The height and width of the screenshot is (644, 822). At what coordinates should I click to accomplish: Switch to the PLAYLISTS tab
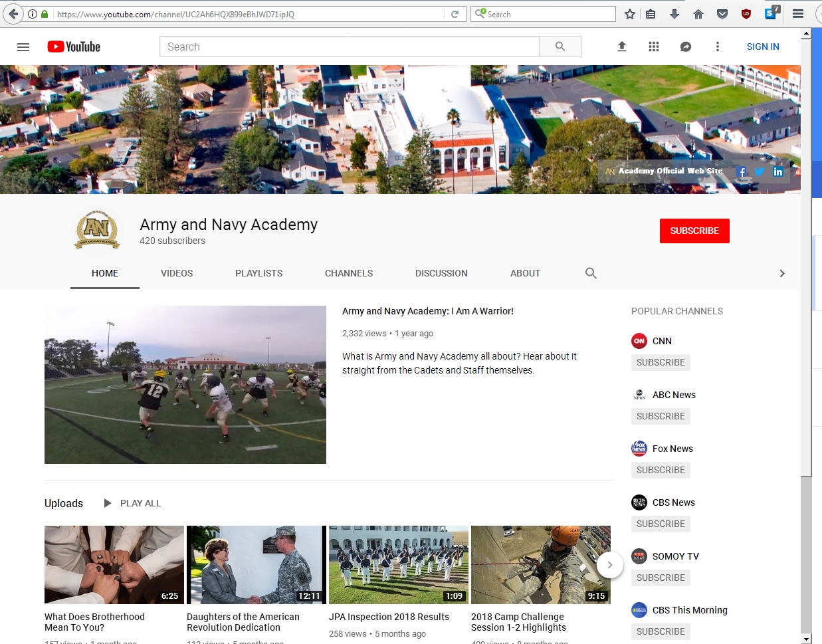click(259, 273)
